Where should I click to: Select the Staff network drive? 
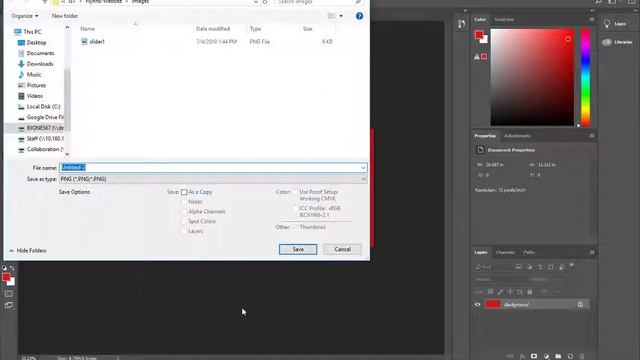44,138
